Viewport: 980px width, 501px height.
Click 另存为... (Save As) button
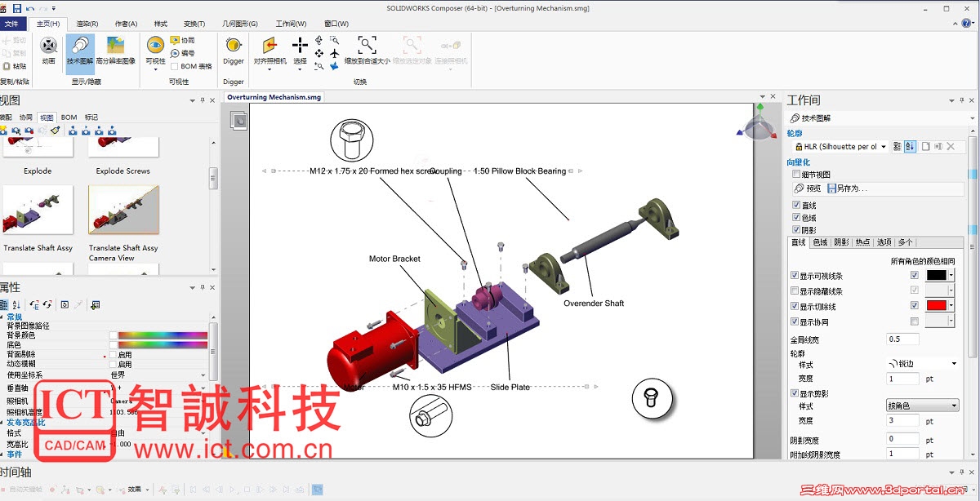[848, 188]
